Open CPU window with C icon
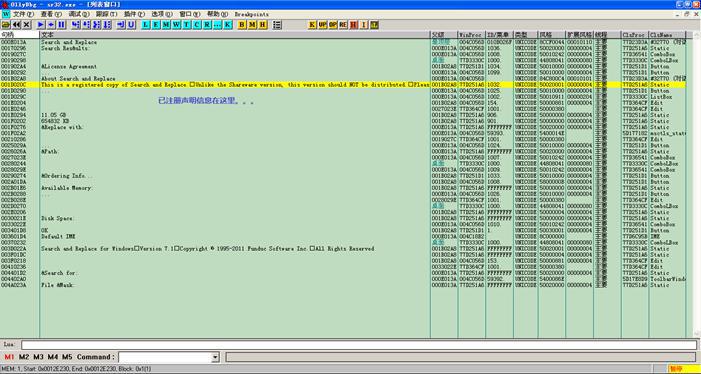The height and width of the screenshot is (374, 701). (x=197, y=25)
